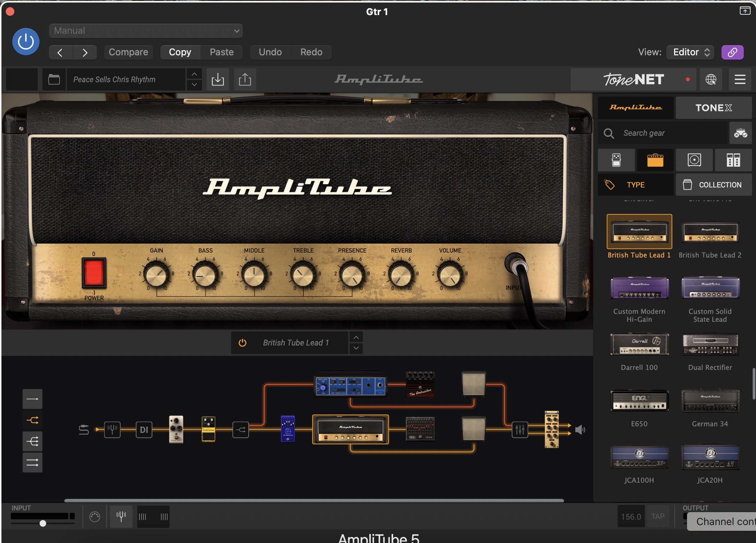Image resolution: width=756 pixels, height=543 pixels.
Task: Filter gear by TYPE tab
Action: (636, 185)
